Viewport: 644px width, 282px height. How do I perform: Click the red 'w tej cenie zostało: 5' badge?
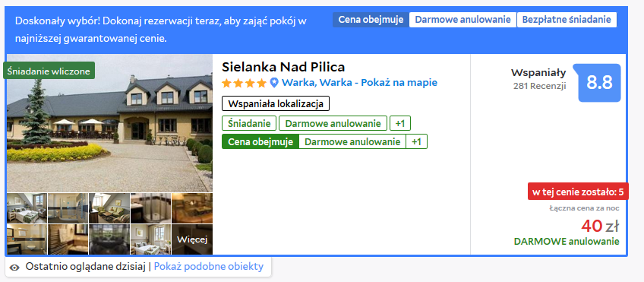[578, 192]
